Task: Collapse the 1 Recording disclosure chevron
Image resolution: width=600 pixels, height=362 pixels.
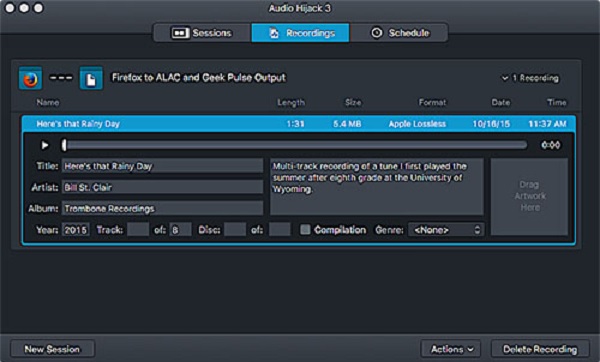Action: pyautogui.click(x=505, y=78)
